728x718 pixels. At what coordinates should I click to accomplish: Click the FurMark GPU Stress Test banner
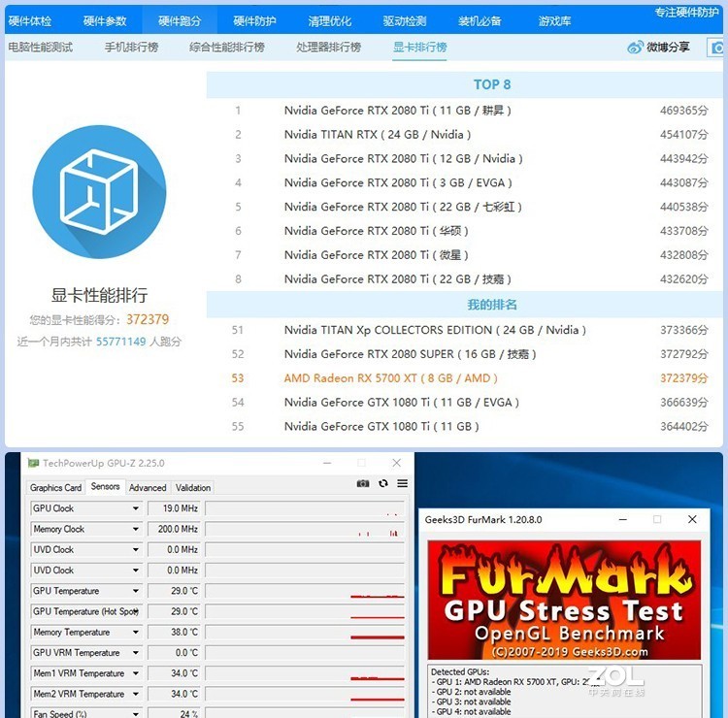click(564, 600)
